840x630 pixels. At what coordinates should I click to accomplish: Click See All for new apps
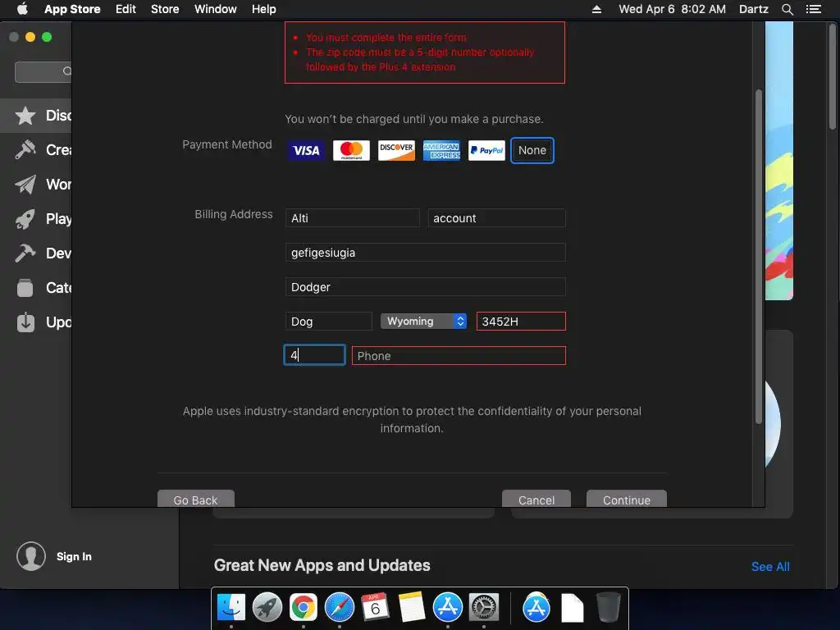pyautogui.click(x=770, y=567)
